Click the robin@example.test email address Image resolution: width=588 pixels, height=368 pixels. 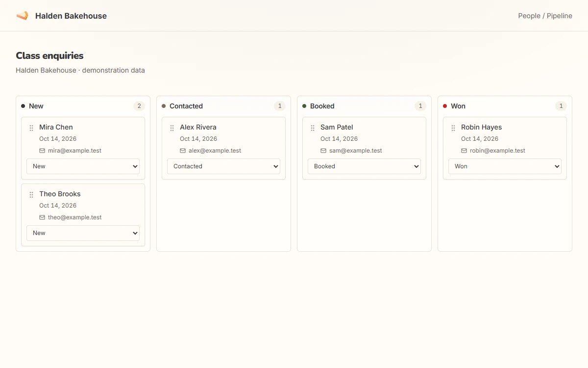tap(497, 151)
